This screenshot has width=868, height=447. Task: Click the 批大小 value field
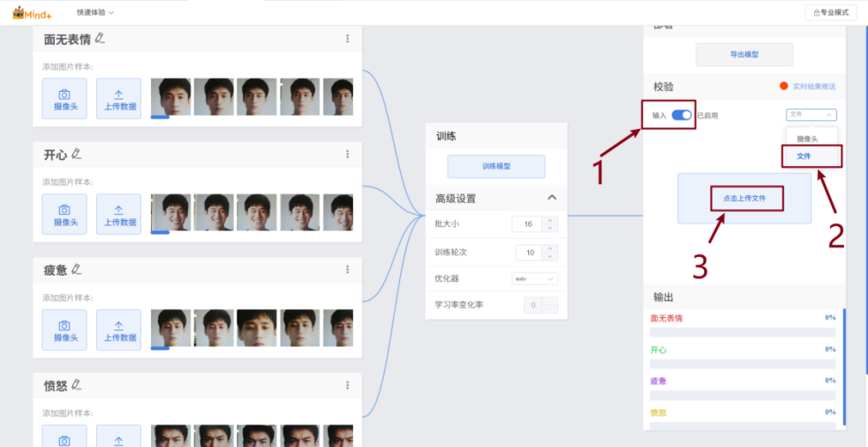(x=528, y=224)
